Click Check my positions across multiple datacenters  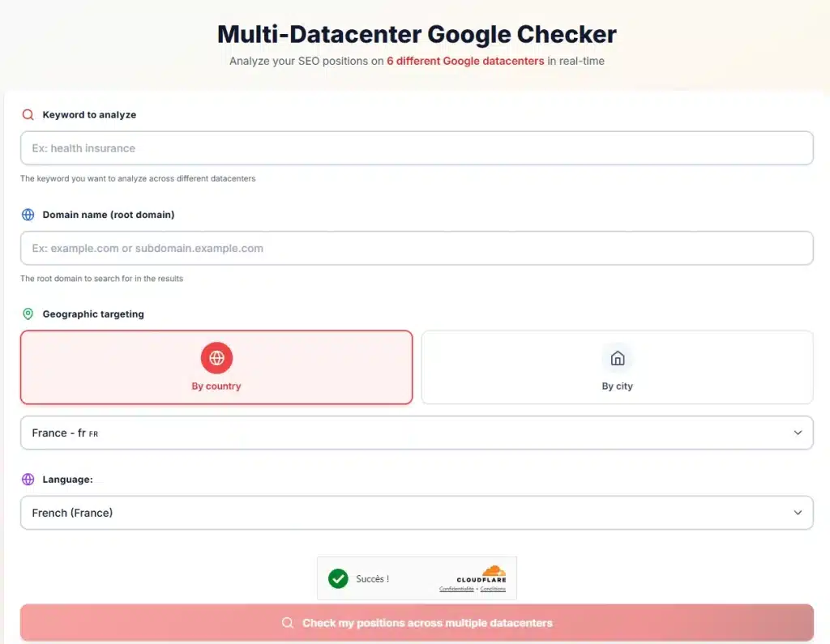point(426,623)
